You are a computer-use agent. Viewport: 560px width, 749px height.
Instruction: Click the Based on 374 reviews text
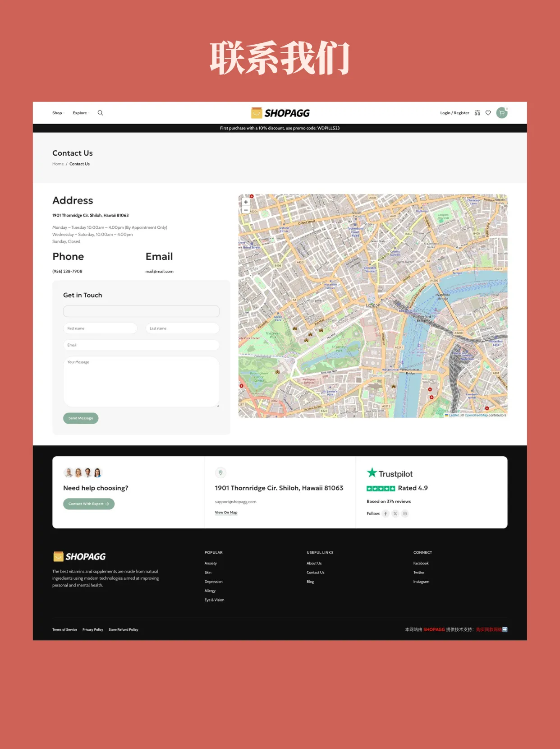pyautogui.click(x=389, y=502)
